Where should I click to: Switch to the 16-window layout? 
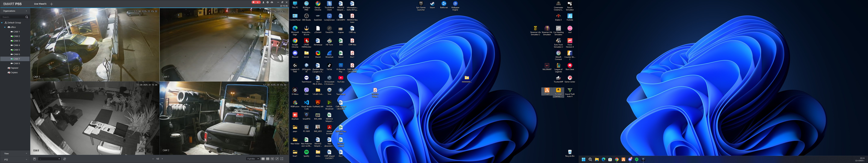pos(272,159)
